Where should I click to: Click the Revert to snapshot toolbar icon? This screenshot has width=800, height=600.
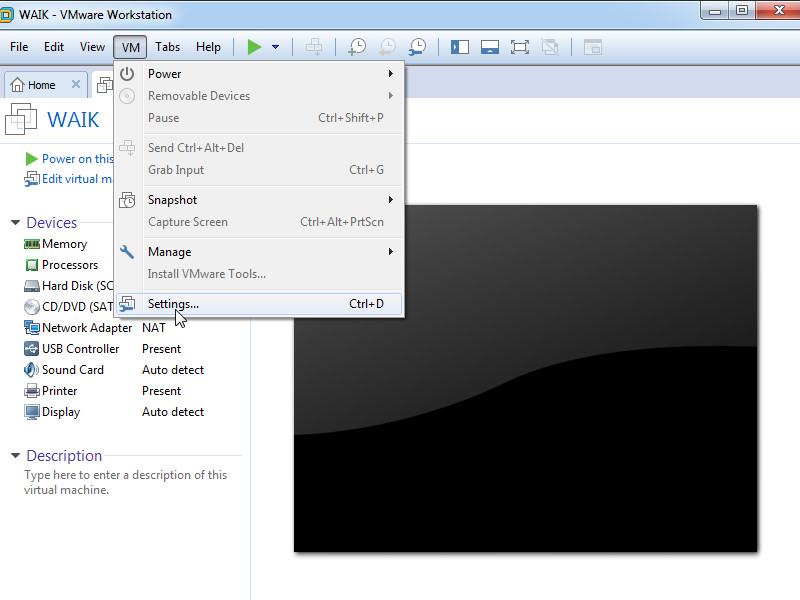click(387, 47)
